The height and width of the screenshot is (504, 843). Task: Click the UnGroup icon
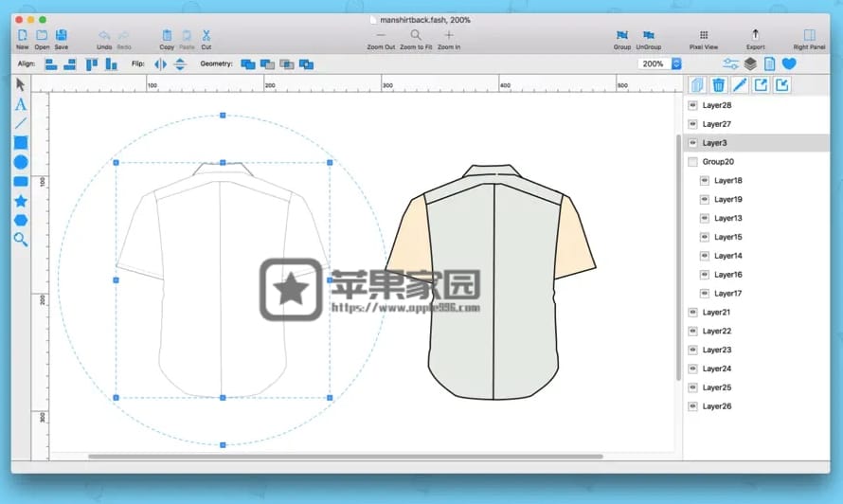point(649,35)
